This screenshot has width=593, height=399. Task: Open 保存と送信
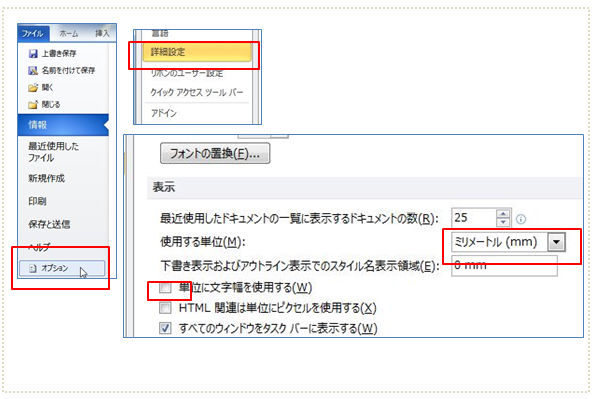tap(49, 224)
